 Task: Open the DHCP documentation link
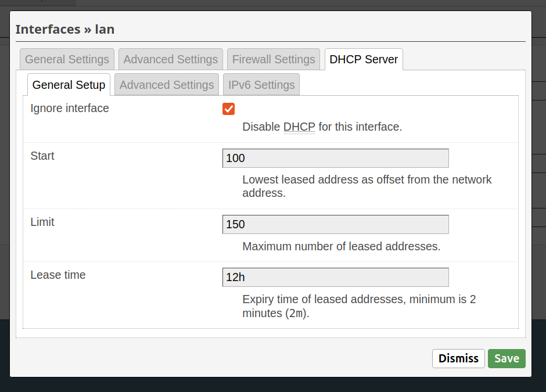[x=299, y=127]
